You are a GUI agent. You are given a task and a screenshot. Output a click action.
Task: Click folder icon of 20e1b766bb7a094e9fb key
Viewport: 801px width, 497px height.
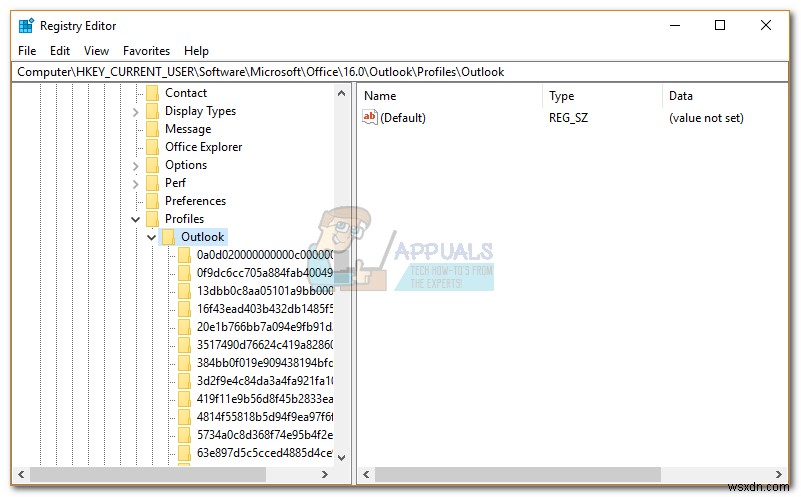pyautogui.click(x=184, y=326)
